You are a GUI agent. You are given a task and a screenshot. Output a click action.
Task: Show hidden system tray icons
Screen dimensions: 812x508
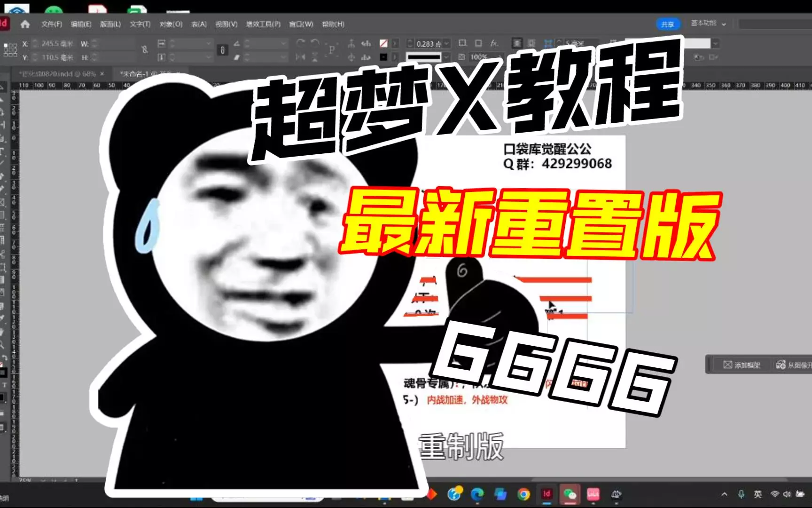pyautogui.click(x=724, y=494)
